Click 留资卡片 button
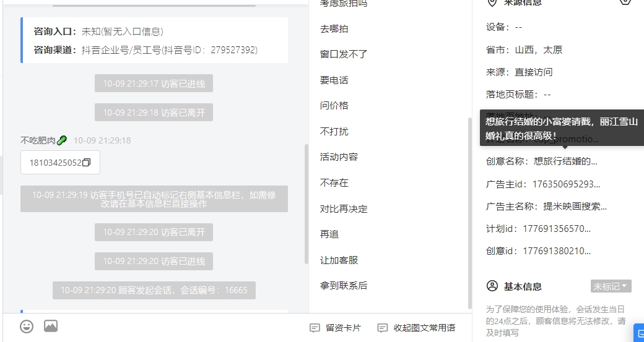 pyautogui.click(x=336, y=328)
